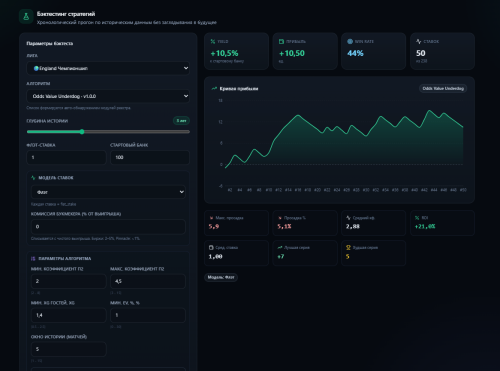Screen dimensions: 500x371
Task: Click the trophy icon in Худшая серия card
Action: pyautogui.click(x=348, y=247)
